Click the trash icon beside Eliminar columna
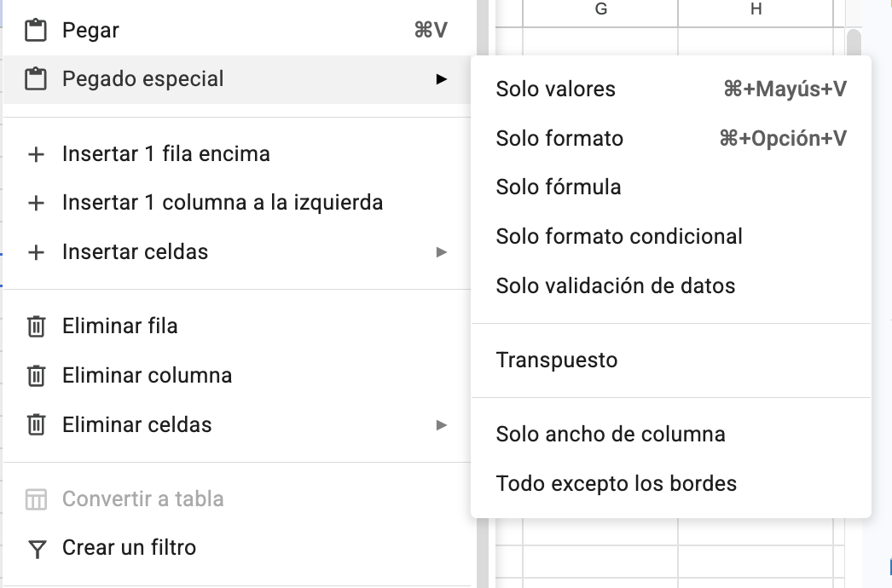 tap(36, 375)
